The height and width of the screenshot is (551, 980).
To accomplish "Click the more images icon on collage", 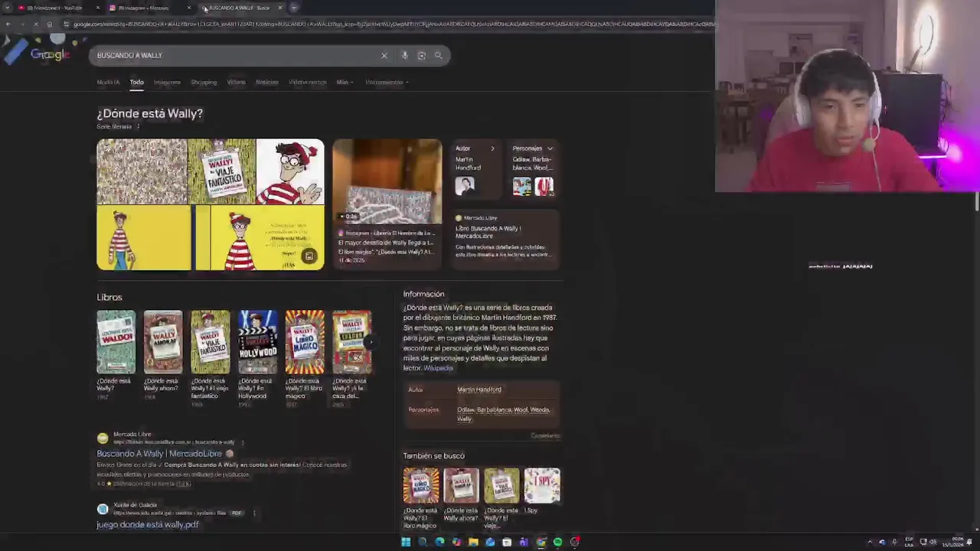I will point(309,256).
